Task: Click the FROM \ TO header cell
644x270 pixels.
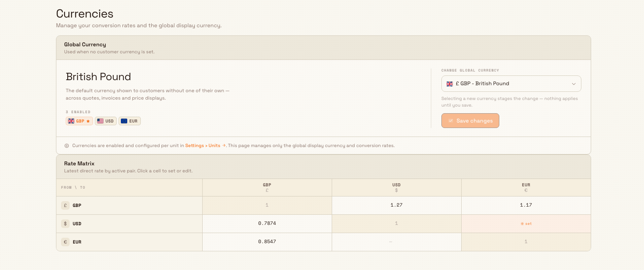Action: [x=129, y=188]
